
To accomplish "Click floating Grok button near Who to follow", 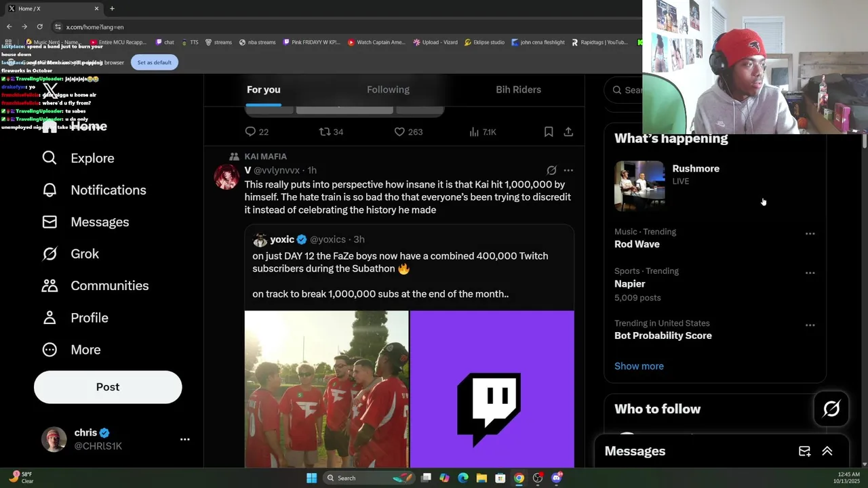I will click(831, 409).
